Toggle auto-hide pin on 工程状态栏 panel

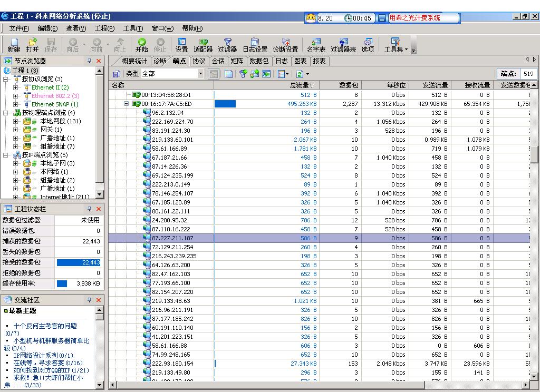pos(89,209)
